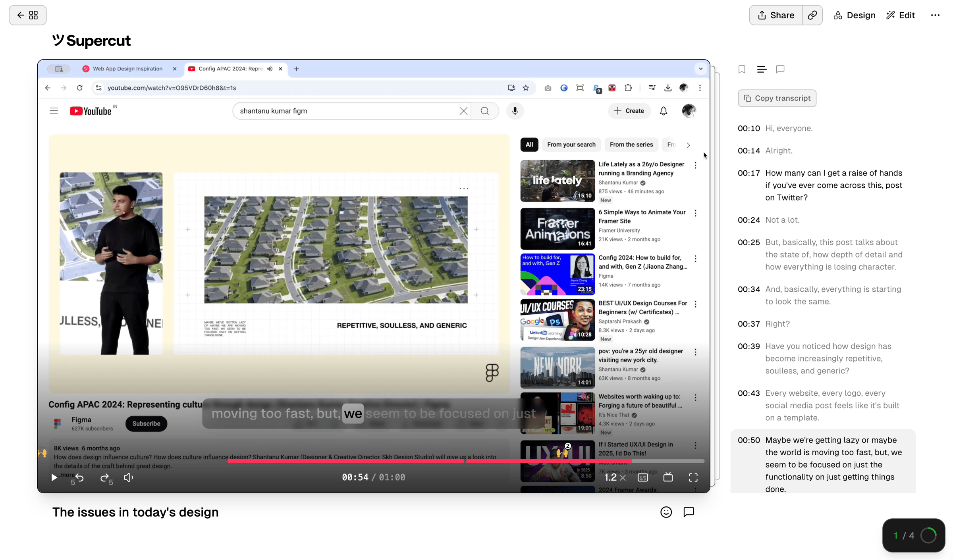Switch to the transcript lines tab

point(762,69)
